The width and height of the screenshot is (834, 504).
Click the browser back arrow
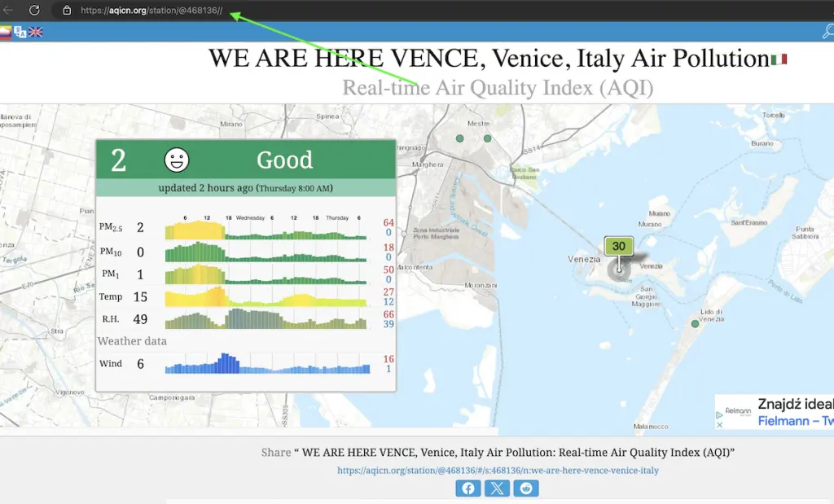8,11
